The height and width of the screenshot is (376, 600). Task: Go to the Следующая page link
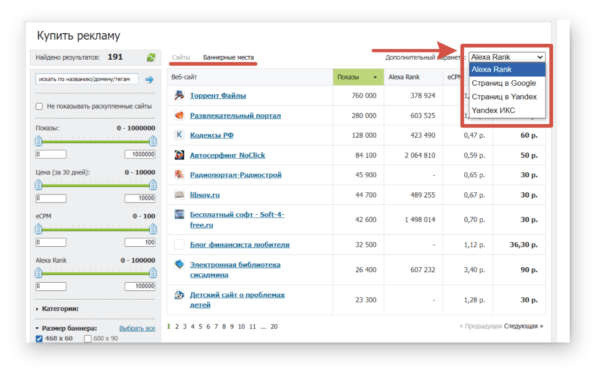point(523,326)
